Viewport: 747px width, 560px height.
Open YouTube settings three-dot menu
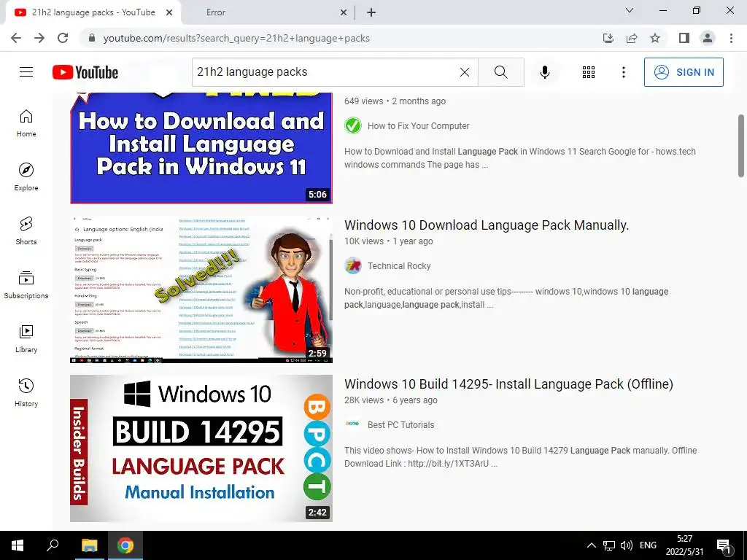[x=624, y=72]
